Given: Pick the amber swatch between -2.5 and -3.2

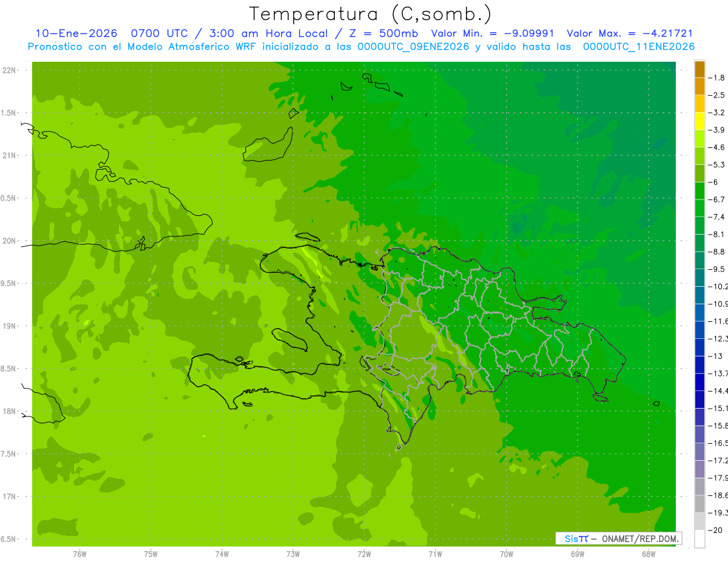Looking at the screenshot, I should 699,104.
